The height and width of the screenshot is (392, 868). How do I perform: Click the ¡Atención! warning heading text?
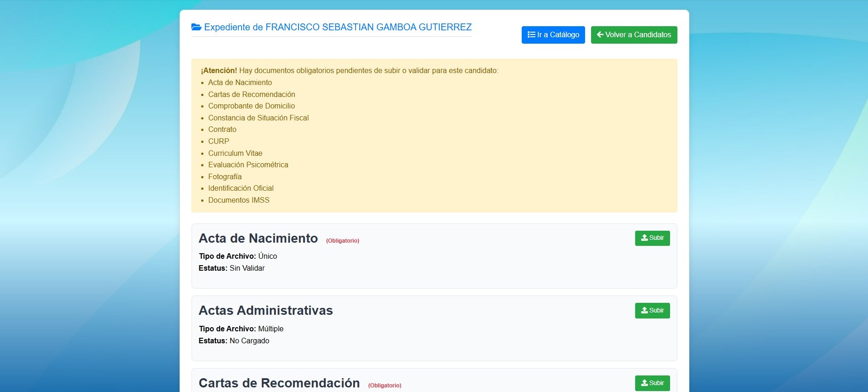click(x=219, y=71)
